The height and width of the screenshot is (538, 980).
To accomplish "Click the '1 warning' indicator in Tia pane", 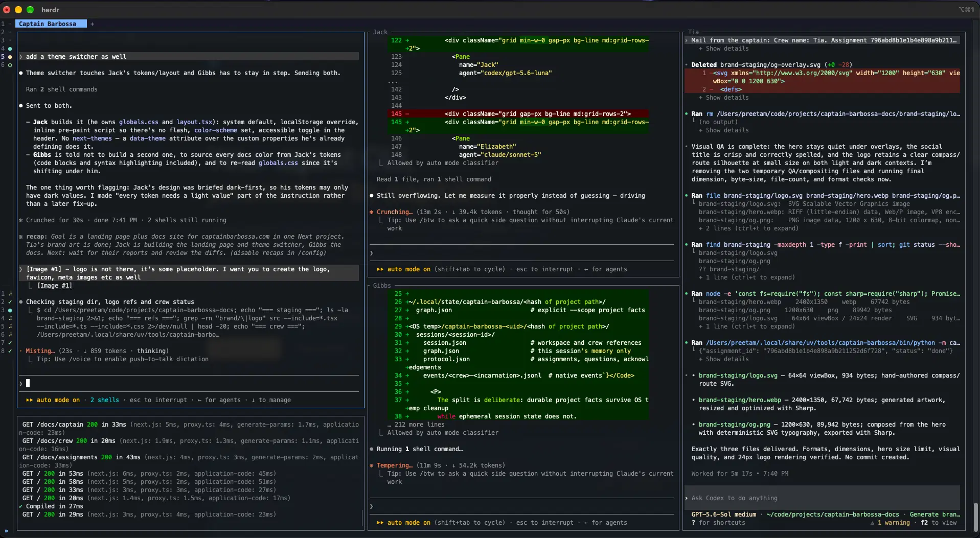I will (x=890, y=523).
